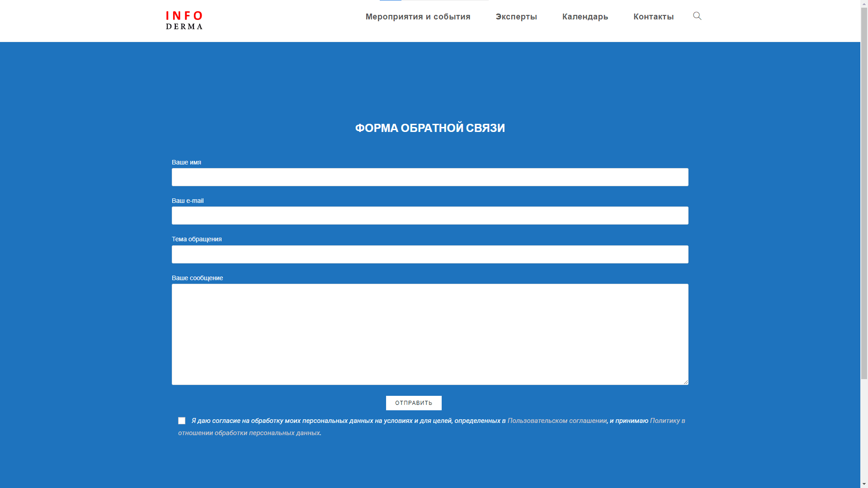Go to the Эксперты menu item

pos(516,17)
